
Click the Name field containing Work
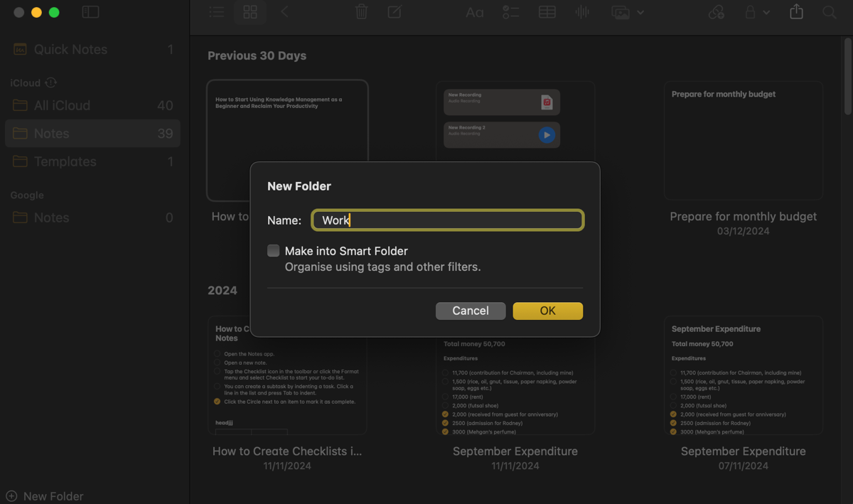(448, 220)
